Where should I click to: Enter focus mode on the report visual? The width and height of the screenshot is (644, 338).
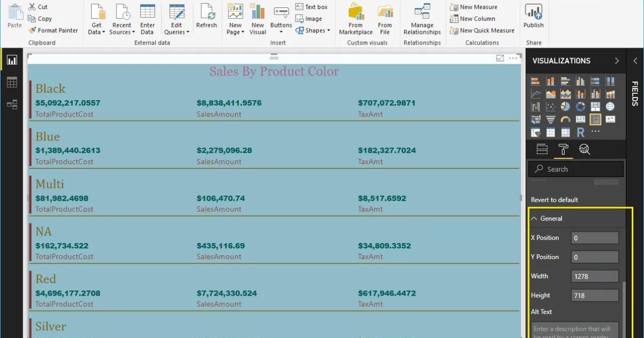point(500,57)
